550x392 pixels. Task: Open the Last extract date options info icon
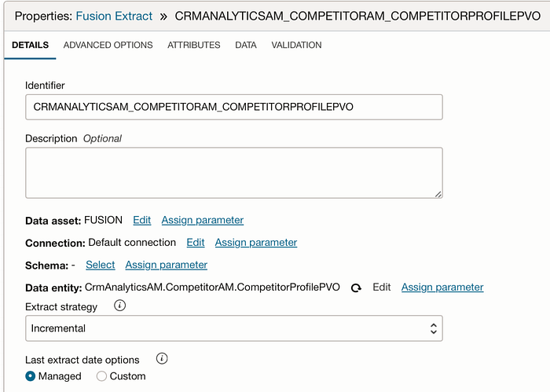tap(162, 358)
